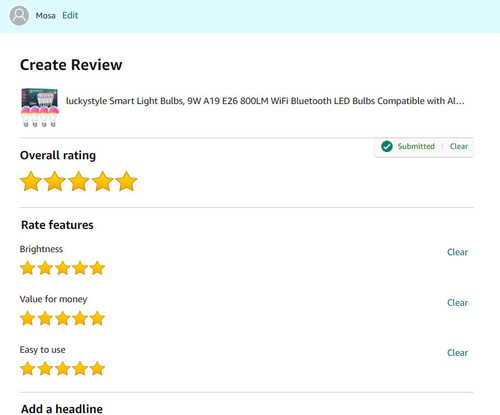Set overall rating to five stars
This screenshot has width=500, height=415.
pos(127,181)
